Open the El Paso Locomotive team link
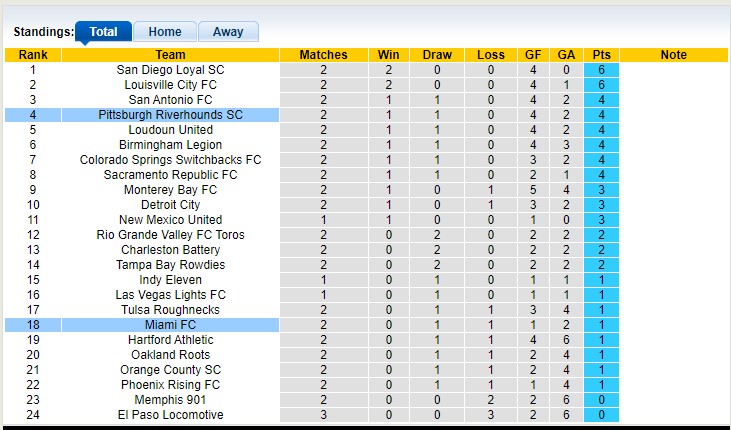The image size is (731, 430). tap(170, 415)
